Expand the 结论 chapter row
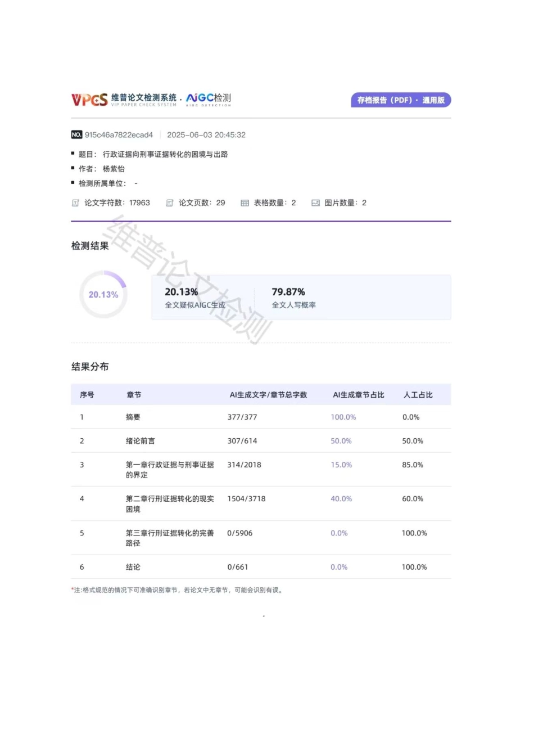 click(133, 567)
